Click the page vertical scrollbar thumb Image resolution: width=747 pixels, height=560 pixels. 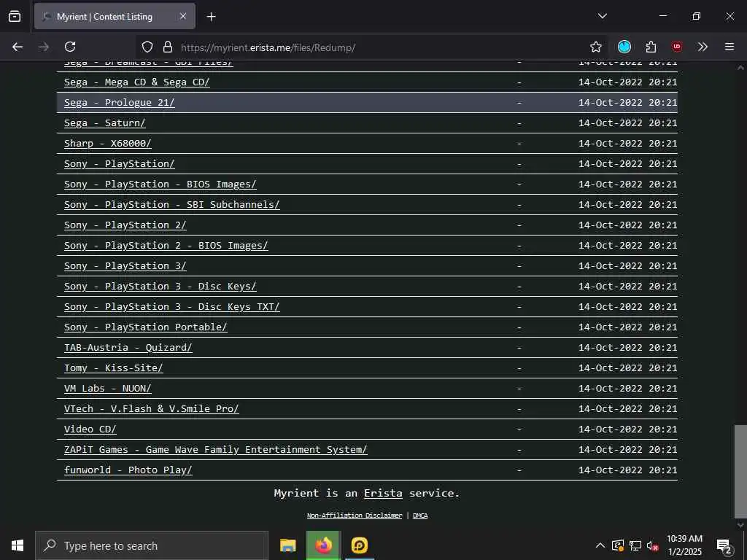pos(740,472)
